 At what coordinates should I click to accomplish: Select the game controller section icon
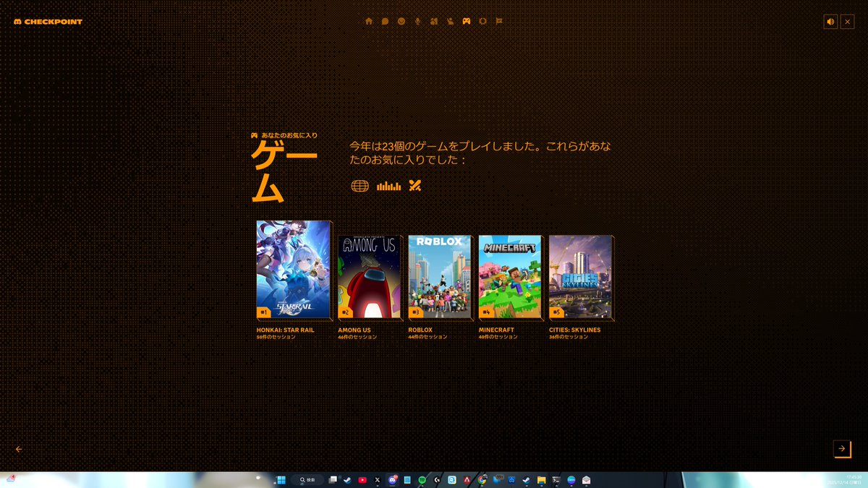[x=467, y=21]
